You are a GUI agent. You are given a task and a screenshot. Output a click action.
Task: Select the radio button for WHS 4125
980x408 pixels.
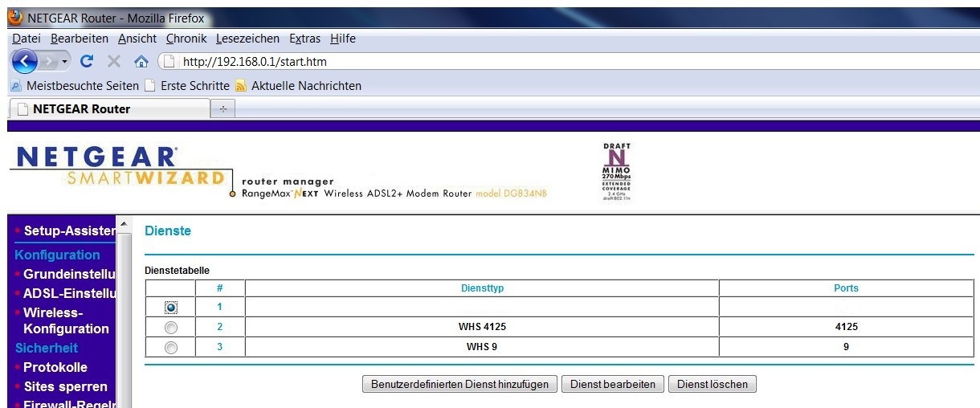click(x=170, y=328)
